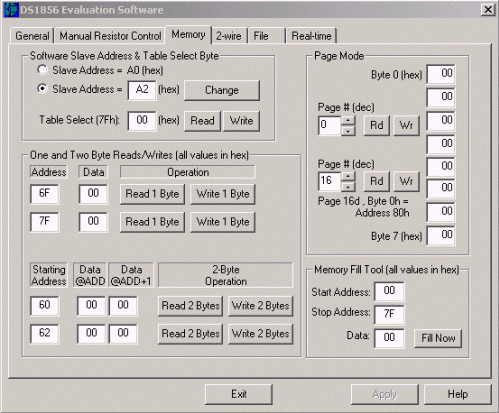Click the starting address 62 field
499x413 pixels.
click(x=44, y=333)
